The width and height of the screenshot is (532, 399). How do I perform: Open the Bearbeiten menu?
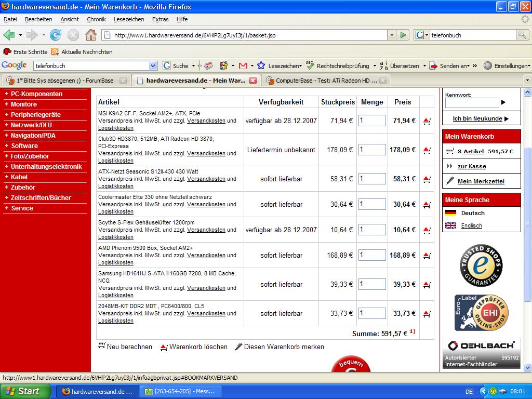[x=38, y=19]
